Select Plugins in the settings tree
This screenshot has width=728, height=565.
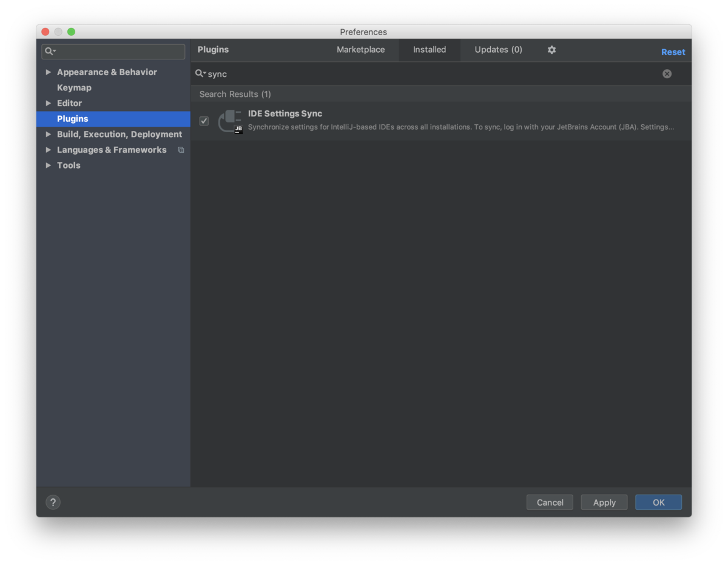click(113, 119)
